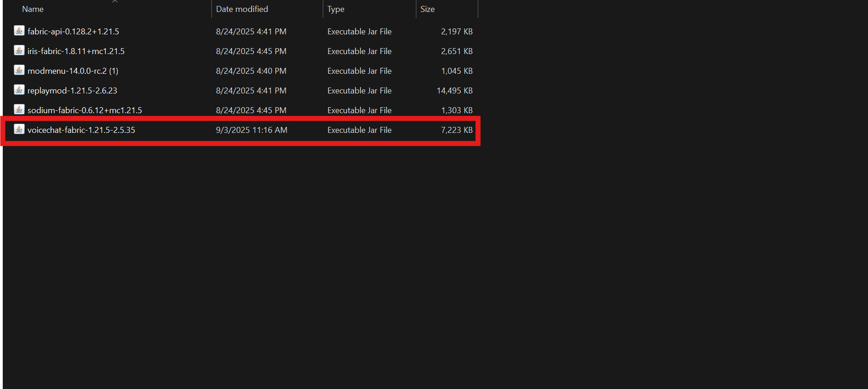Screen dimensions: 868x389
Task: Click the sodium-fabric jar file icon
Action: [19, 110]
